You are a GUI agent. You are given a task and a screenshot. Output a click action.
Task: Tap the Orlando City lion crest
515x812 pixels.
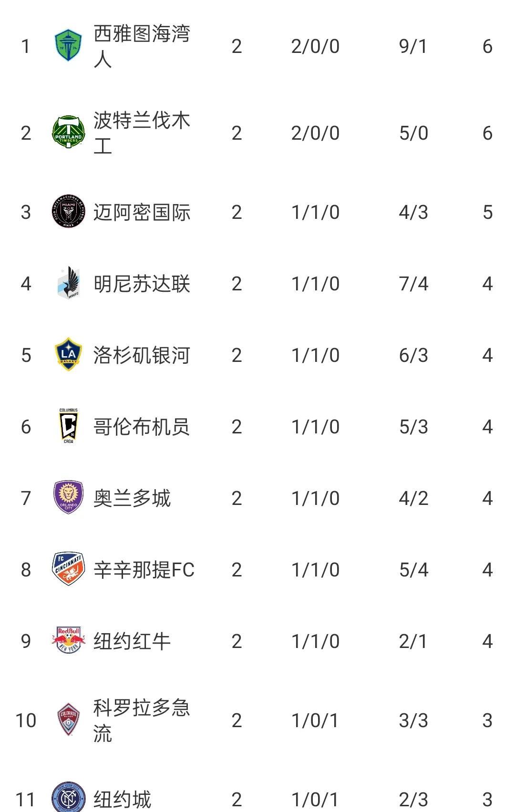click(68, 498)
